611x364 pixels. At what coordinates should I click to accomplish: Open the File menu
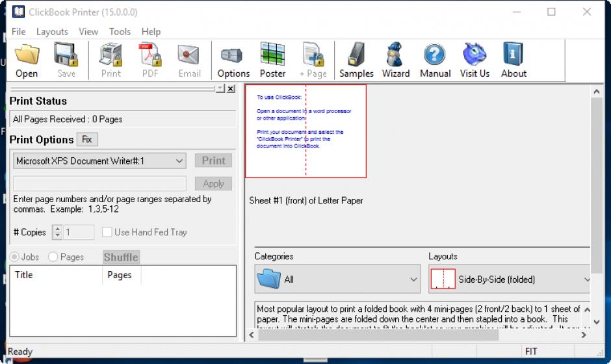coord(19,32)
